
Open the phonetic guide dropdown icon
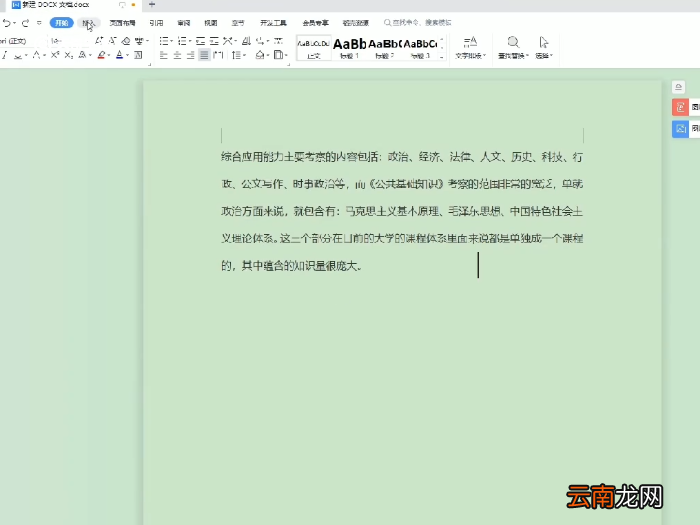(x=142, y=41)
